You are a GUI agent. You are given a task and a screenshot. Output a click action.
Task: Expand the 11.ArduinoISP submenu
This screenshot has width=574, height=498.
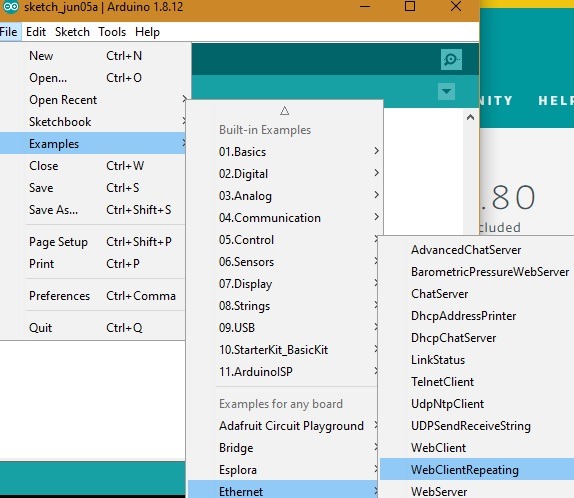283,371
